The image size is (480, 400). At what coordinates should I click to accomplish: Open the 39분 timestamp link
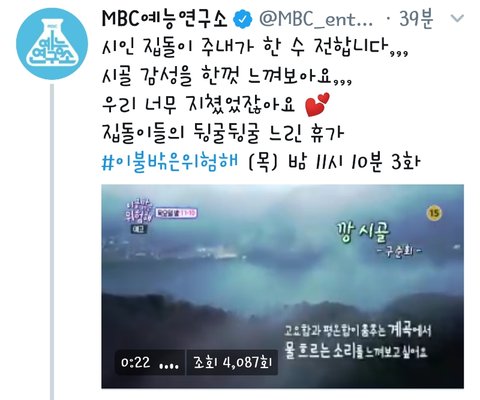click(x=416, y=19)
